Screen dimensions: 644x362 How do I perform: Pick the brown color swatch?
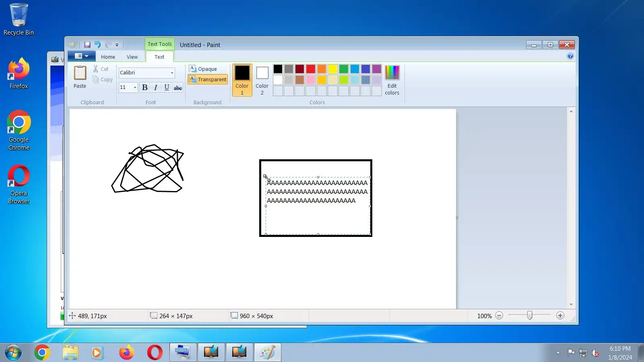point(300,80)
